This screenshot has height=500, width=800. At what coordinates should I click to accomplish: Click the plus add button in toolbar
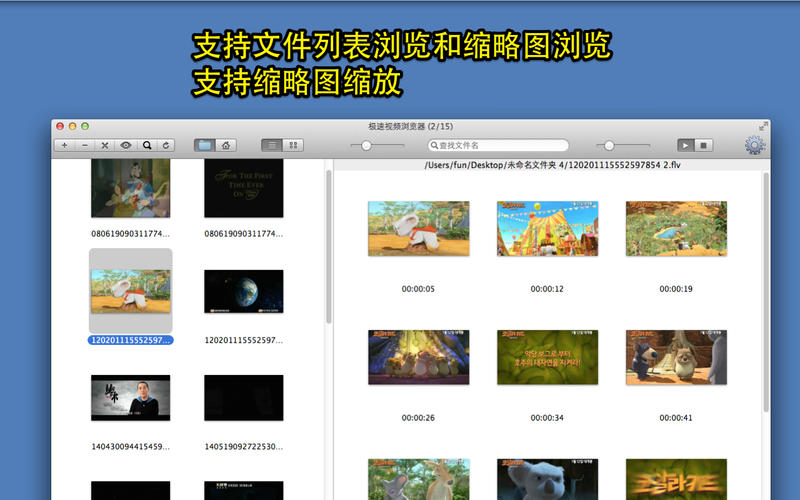tap(64, 145)
